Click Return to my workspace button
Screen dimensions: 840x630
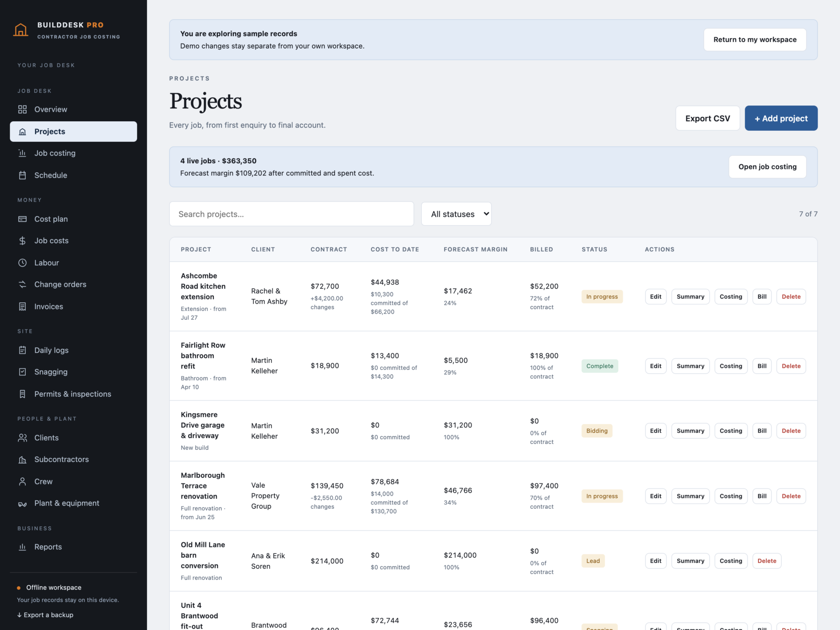pos(755,40)
